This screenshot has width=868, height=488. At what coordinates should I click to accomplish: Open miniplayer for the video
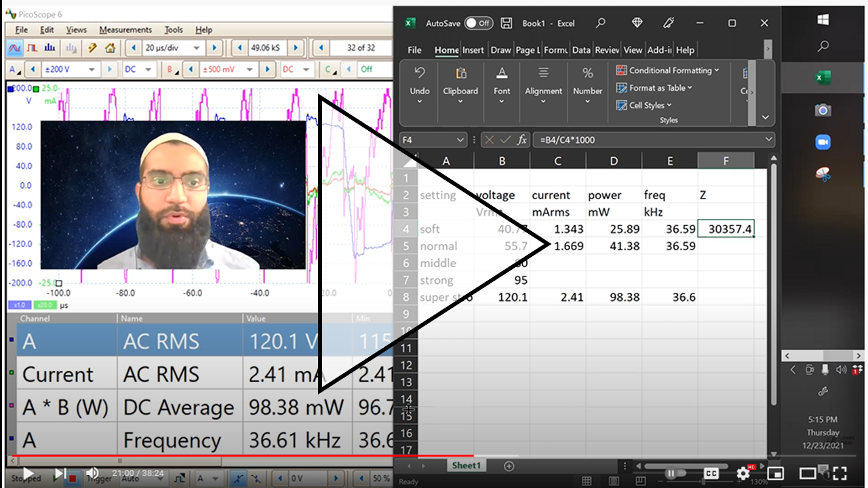776,474
